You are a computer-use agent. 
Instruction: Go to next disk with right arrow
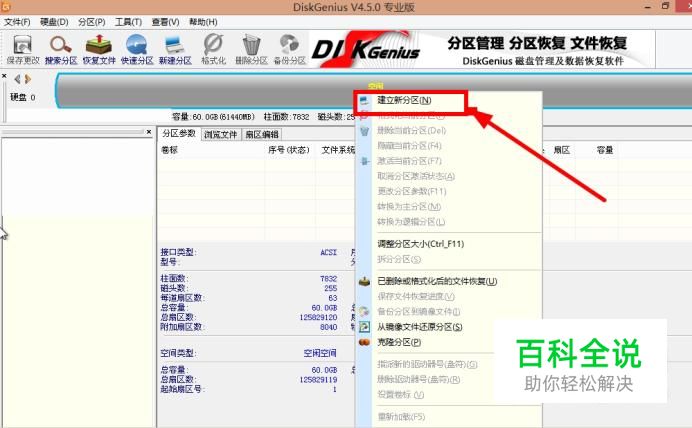point(28,79)
